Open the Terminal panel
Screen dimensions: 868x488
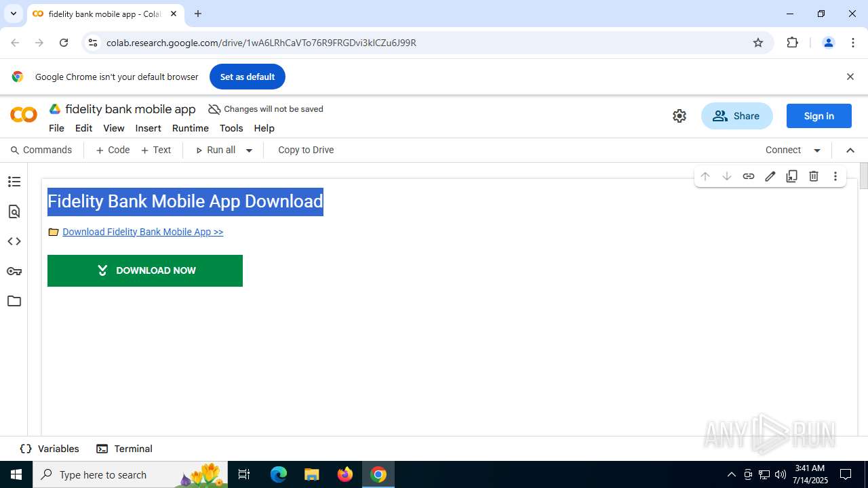click(124, 449)
